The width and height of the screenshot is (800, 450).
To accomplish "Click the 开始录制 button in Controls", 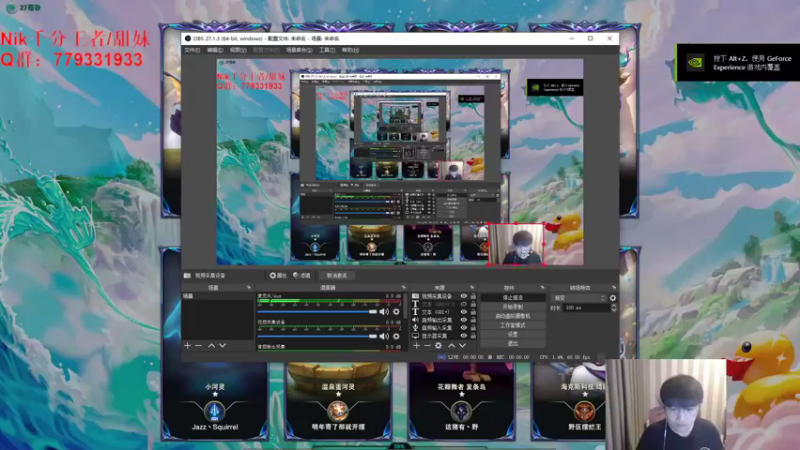I will pos(513,307).
